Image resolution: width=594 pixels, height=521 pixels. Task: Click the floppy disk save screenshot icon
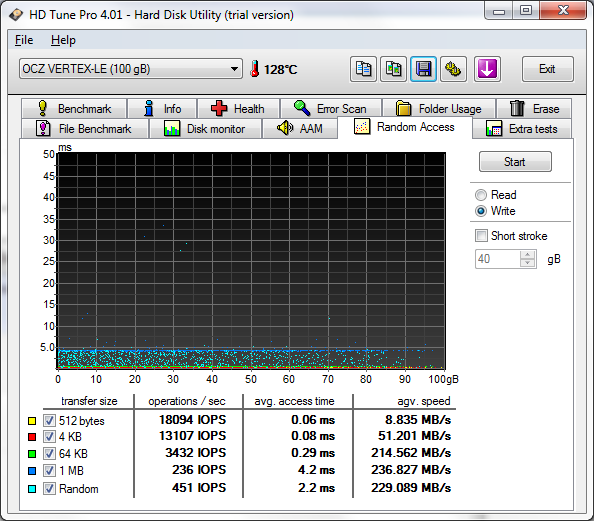(423, 69)
